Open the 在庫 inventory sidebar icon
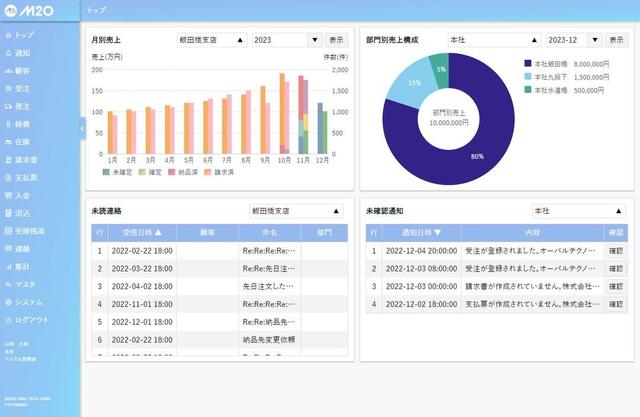Viewport: 640px width, 417px height. tap(9, 142)
